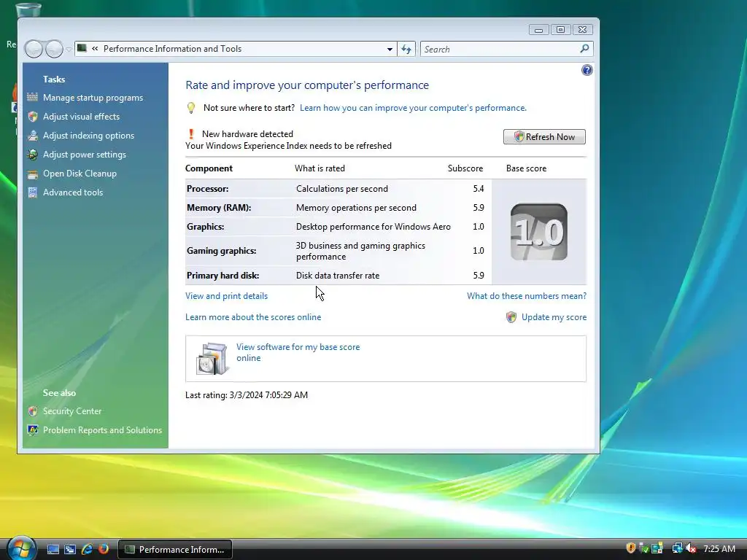Open Security Center

72,411
